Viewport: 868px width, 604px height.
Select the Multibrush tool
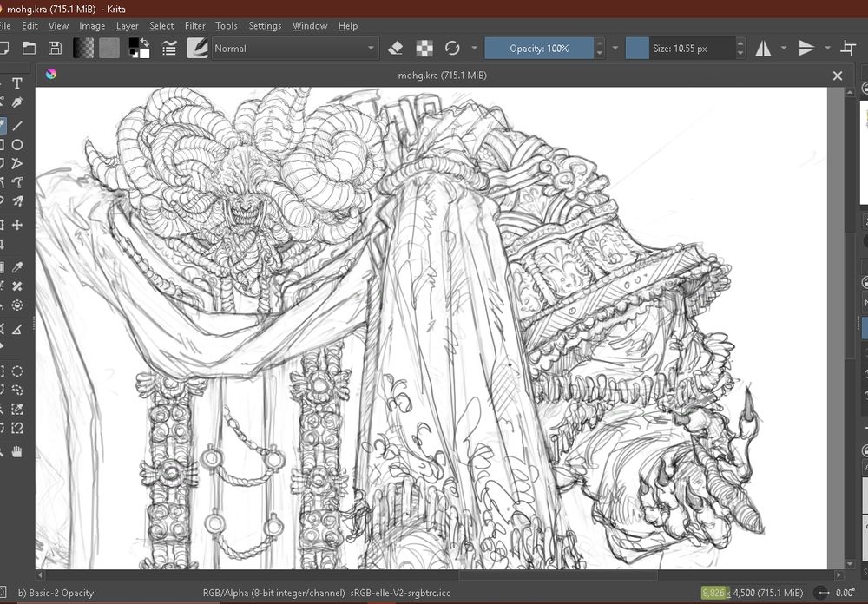[x=17, y=201]
